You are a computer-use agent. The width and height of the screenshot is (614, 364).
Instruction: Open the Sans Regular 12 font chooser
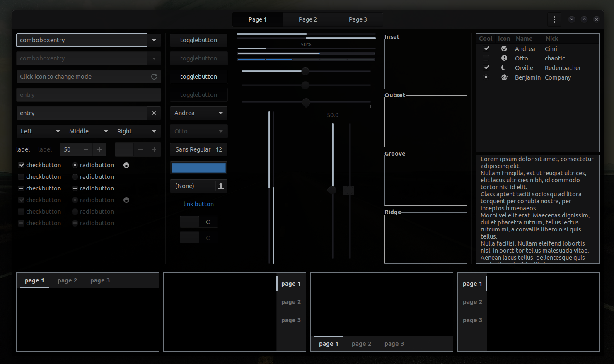[x=198, y=149]
